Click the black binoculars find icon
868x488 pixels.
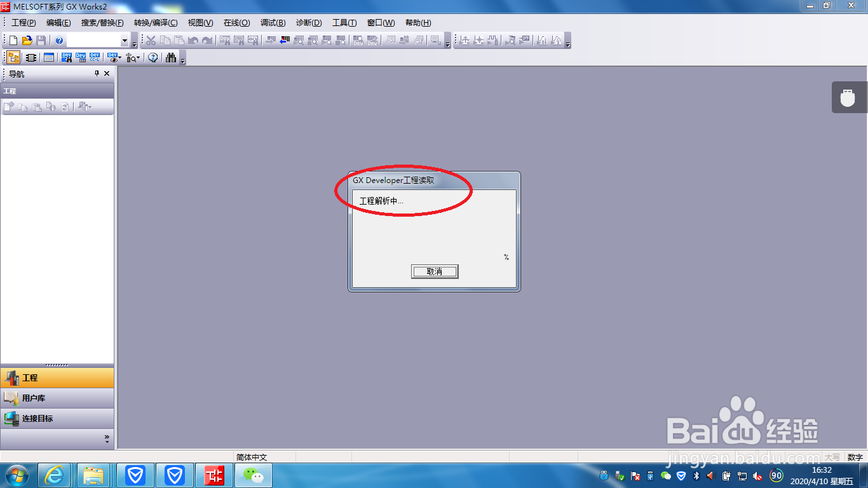[171, 58]
